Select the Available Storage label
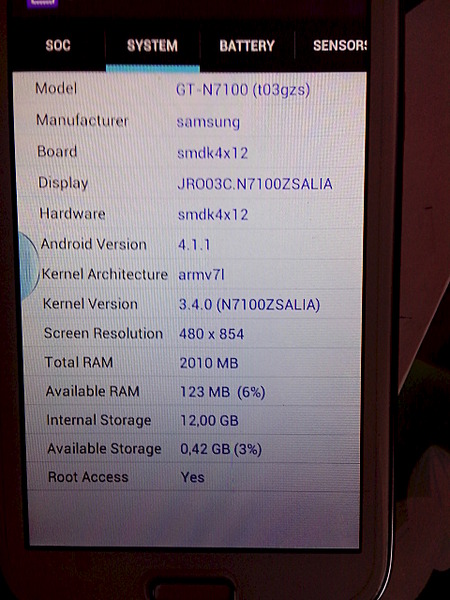Image resolution: width=450 pixels, height=600 pixels. 104,449
